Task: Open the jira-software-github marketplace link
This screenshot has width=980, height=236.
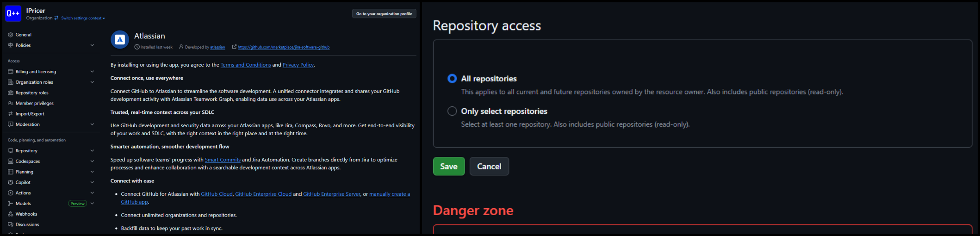Action: (284, 47)
